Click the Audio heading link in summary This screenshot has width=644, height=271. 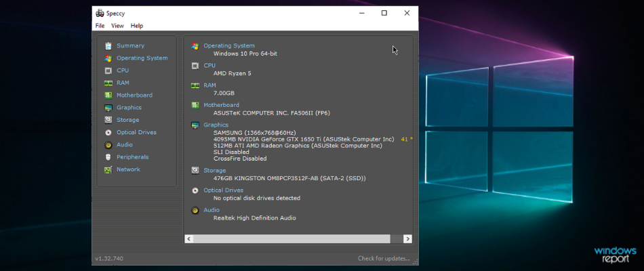[212, 210]
